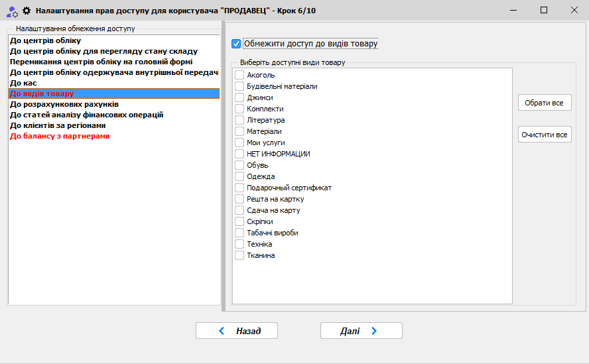Check the 'Акоголь' product type
The width and height of the screenshot is (589, 364).
[x=239, y=75]
